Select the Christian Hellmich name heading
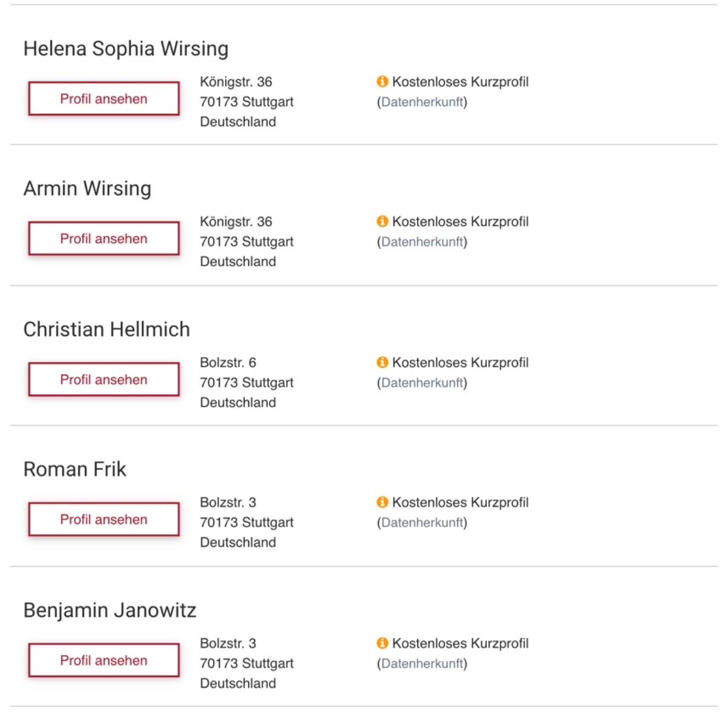 pos(107,329)
